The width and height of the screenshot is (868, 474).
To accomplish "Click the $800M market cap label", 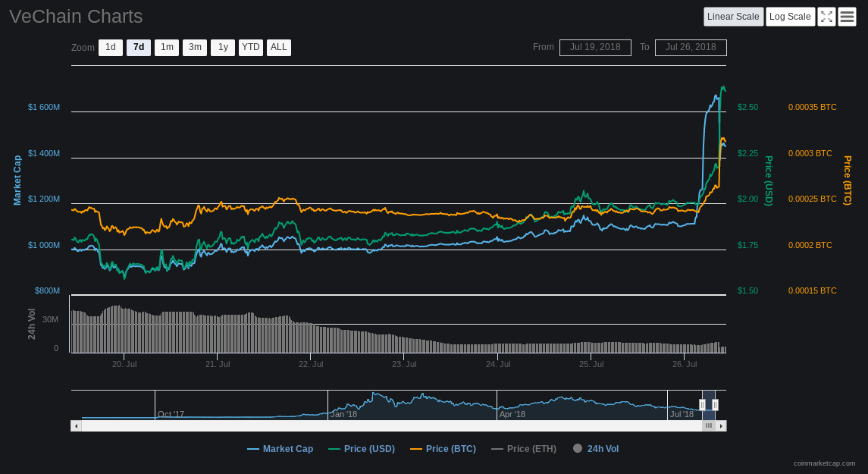I will point(47,290).
